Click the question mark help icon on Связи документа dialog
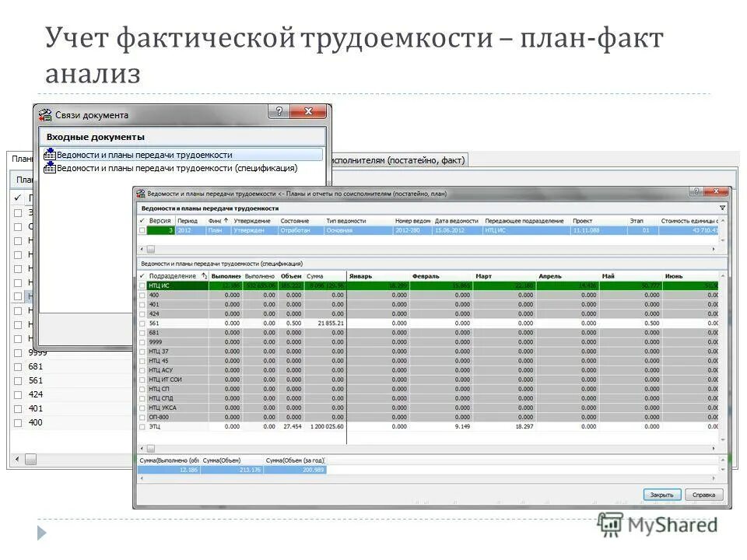 pos(278,111)
